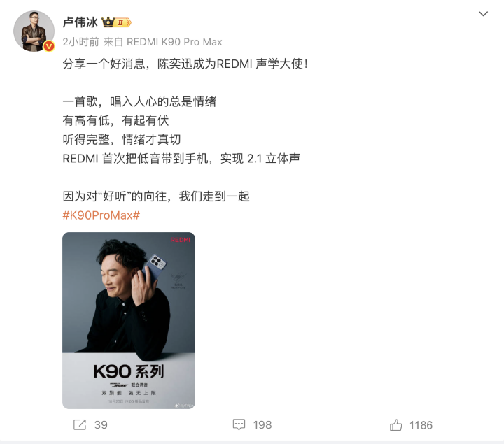Click the repost count 39

(x=101, y=424)
